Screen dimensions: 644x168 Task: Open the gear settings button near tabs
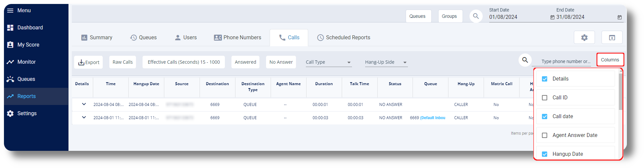(584, 38)
